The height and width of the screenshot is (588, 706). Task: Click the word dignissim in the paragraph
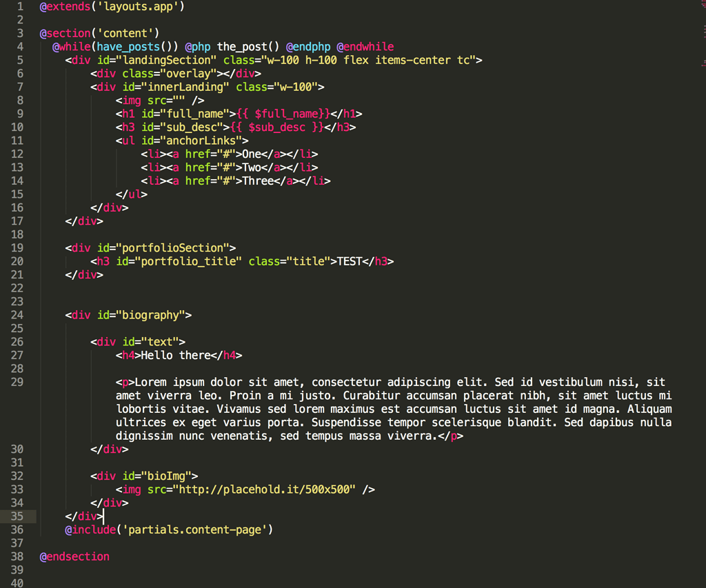(x=144, y=436)
